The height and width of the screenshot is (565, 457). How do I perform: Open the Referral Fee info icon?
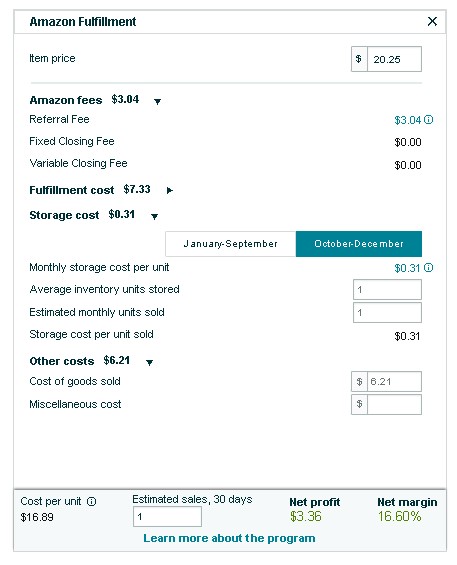(x=428, y=120)
